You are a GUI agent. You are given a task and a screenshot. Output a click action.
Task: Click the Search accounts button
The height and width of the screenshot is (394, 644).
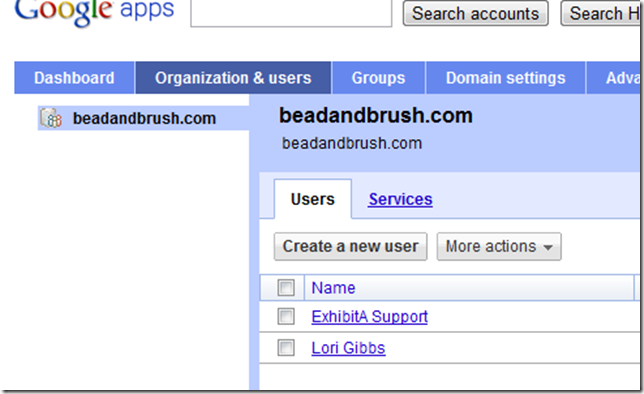(475, 14)
